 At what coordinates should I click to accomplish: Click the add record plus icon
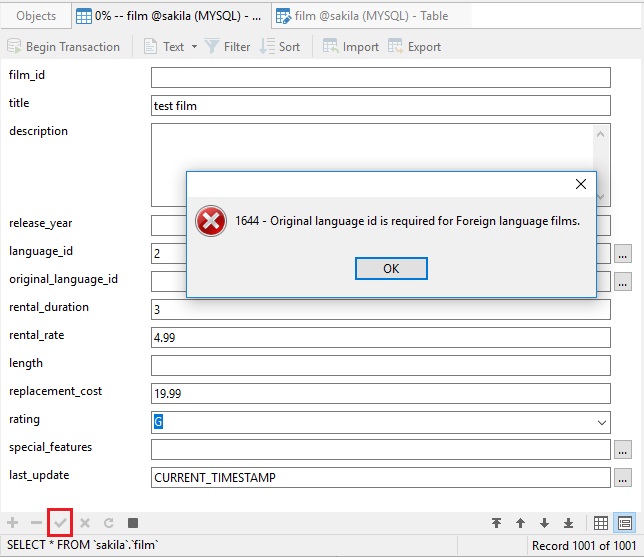[x=13, y=522]
